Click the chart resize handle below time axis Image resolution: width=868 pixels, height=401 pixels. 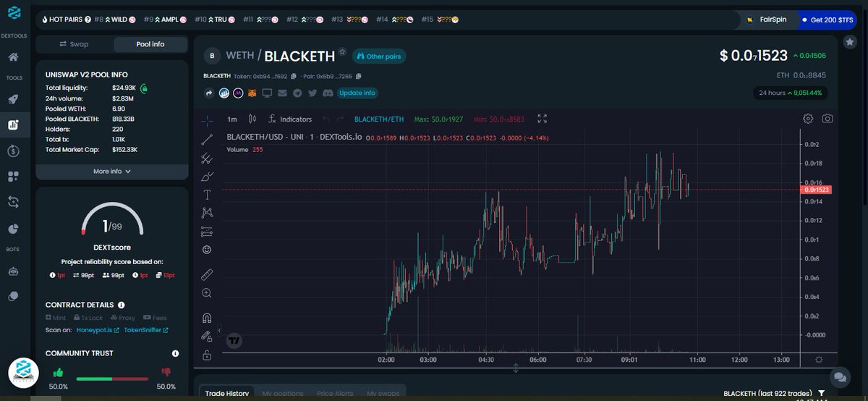tap(516, 368)
